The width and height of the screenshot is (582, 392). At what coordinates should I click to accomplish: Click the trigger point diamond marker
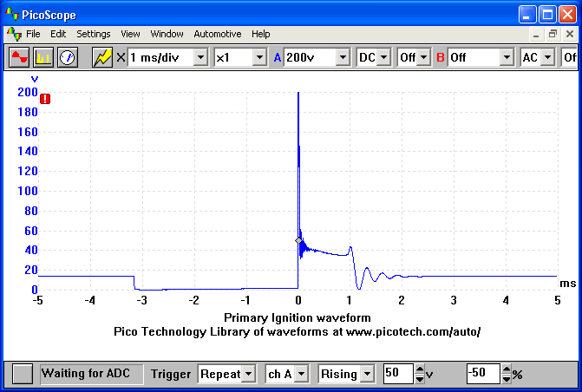(299, 240)
